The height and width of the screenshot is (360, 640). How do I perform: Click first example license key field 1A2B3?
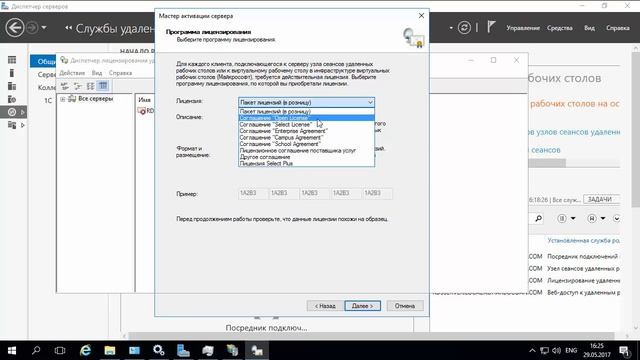coord(252,193)
